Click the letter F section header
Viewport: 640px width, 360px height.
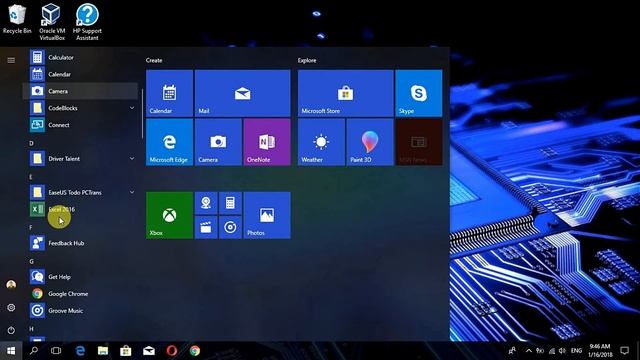point(31,227)
